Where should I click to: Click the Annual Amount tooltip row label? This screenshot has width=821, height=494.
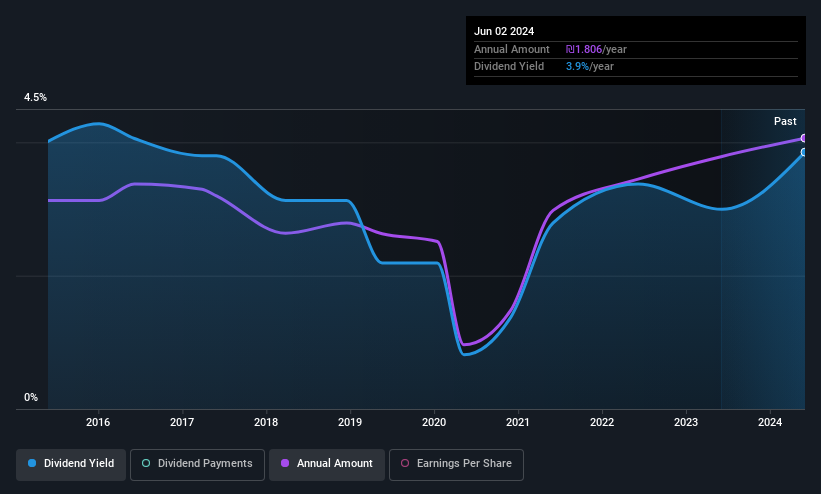coord(512,49)
